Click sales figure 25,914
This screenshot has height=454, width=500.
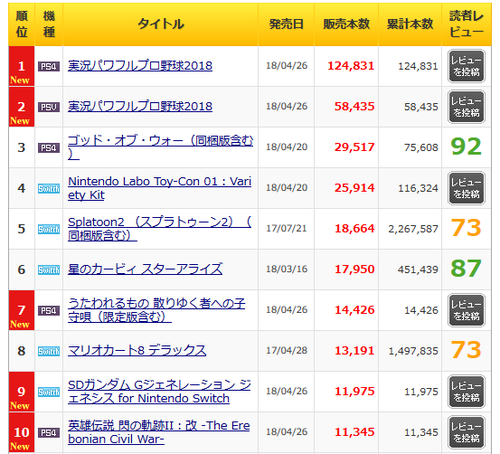point(354,188)
